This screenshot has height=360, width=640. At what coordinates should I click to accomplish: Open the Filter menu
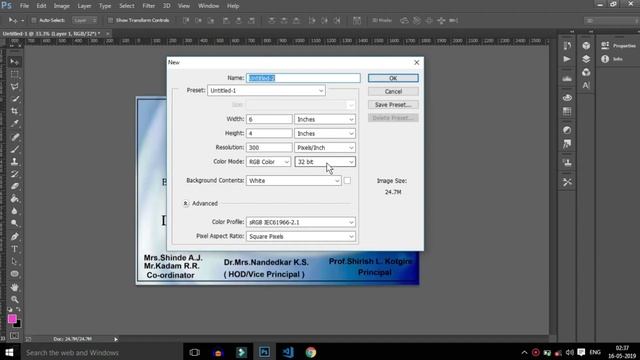point(149,6)
